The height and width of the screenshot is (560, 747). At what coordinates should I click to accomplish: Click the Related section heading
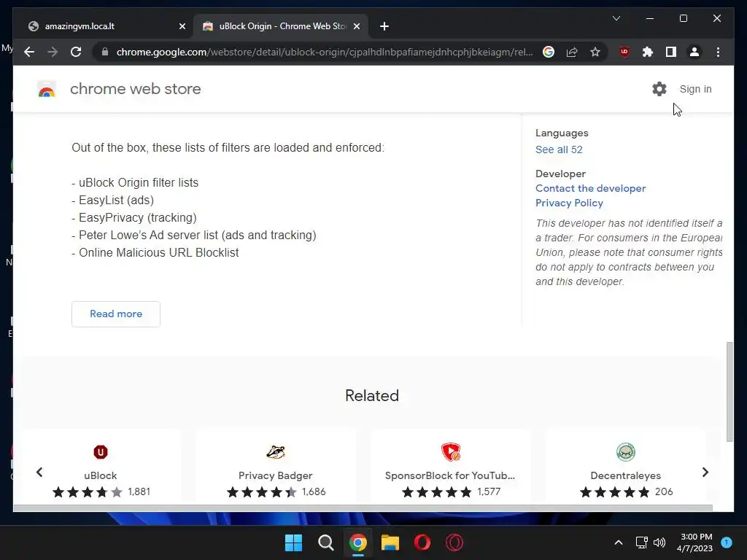pos(372,395)
